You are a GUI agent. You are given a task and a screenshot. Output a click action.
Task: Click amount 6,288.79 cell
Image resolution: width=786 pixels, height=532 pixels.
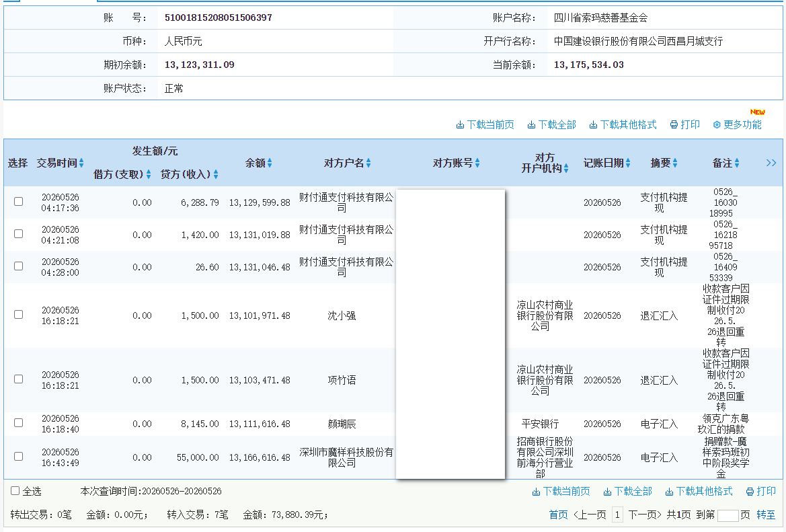(x=200, y=202)
